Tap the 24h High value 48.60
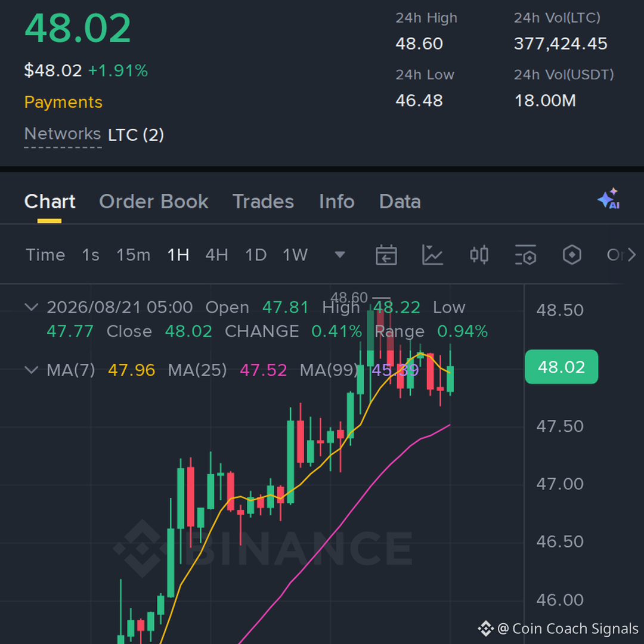 (x=419, y=44)
